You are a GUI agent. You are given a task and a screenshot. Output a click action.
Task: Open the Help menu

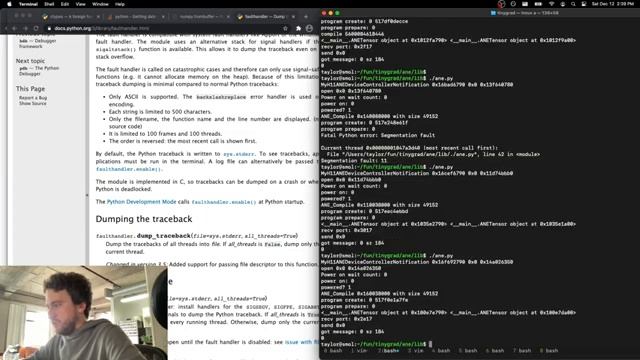tap(120, 4)
